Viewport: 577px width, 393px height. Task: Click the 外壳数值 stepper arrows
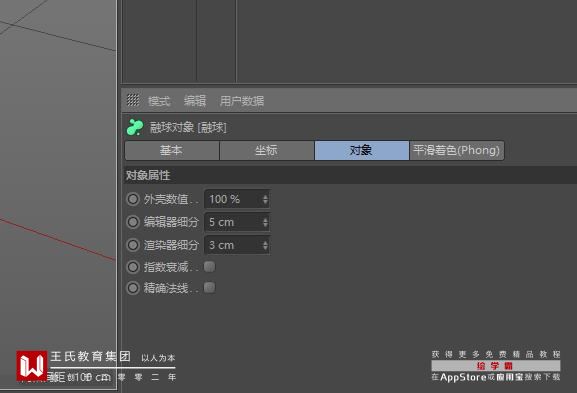(265, 199)
